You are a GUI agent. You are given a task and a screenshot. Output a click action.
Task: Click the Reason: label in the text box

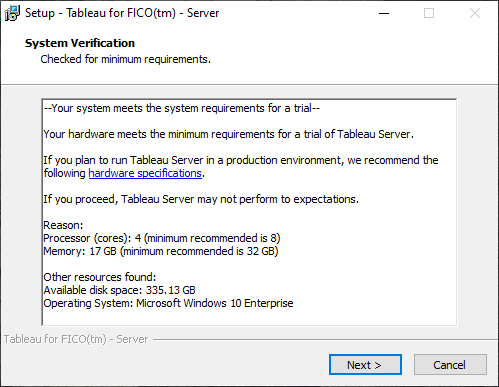click(x=63, y=225)
